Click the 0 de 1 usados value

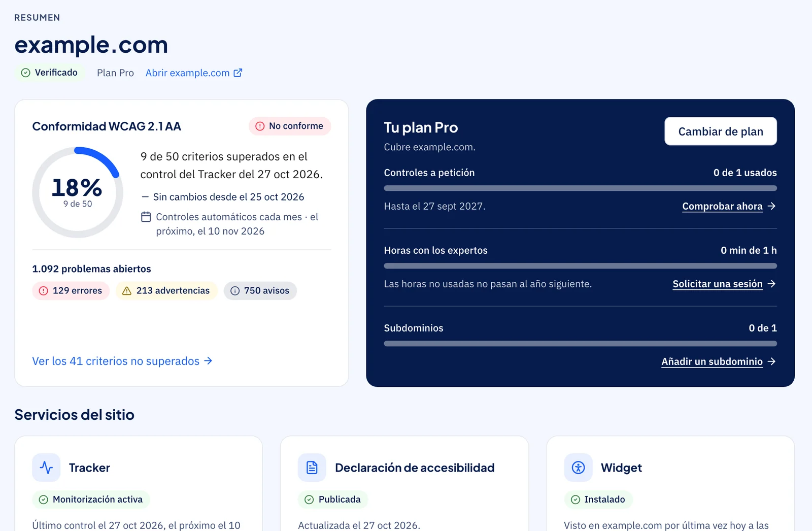click(745, 173)
